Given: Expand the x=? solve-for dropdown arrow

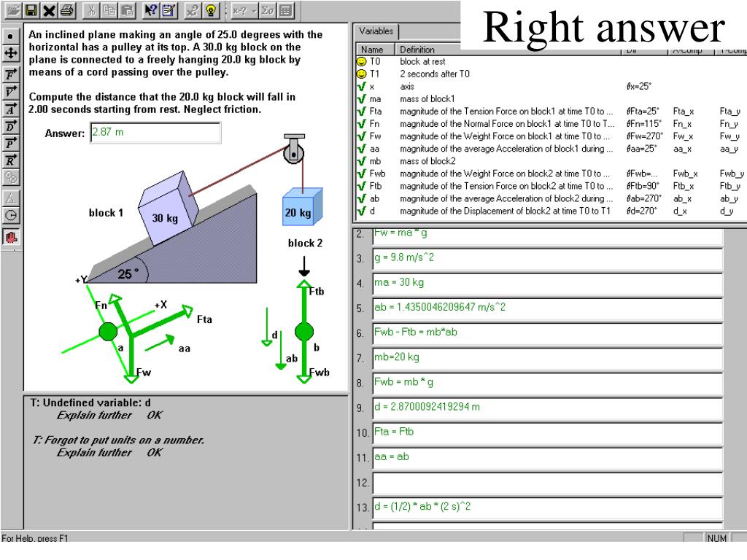Looking at the screenshot, I should [x=253, y=10].
